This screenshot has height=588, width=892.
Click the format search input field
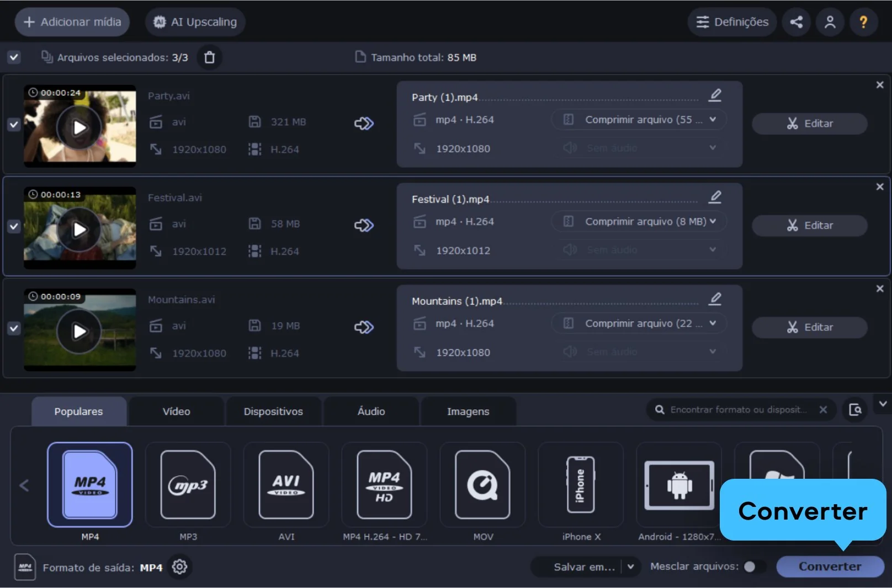pos(739,410)
